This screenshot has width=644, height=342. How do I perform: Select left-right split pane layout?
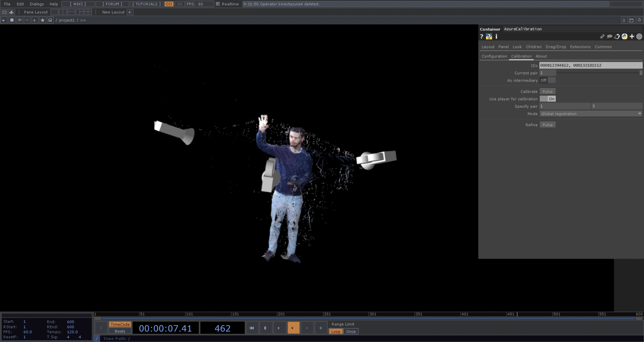pos(63,12)
